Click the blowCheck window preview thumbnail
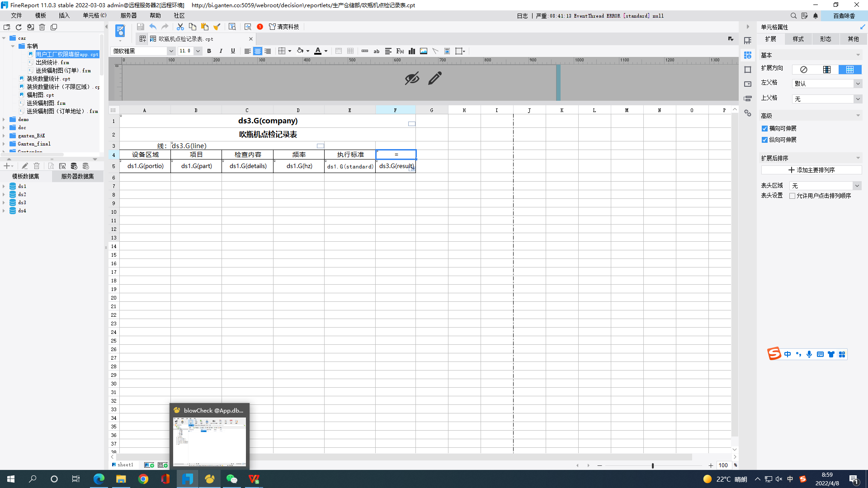This screenshot has height=488, width=868. click(x=209, y=441)
